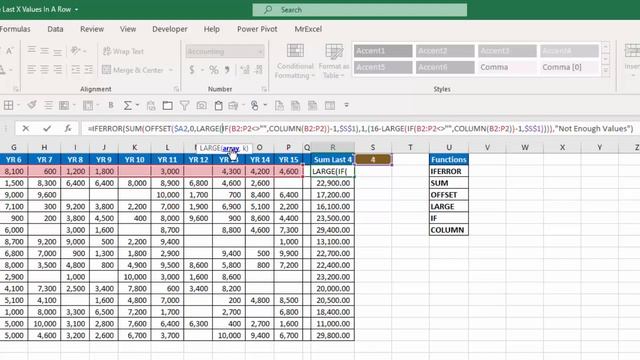Viewport: 640px width, 360px height.
Task: Click the Percent Style icon
Action: (213, 70)
